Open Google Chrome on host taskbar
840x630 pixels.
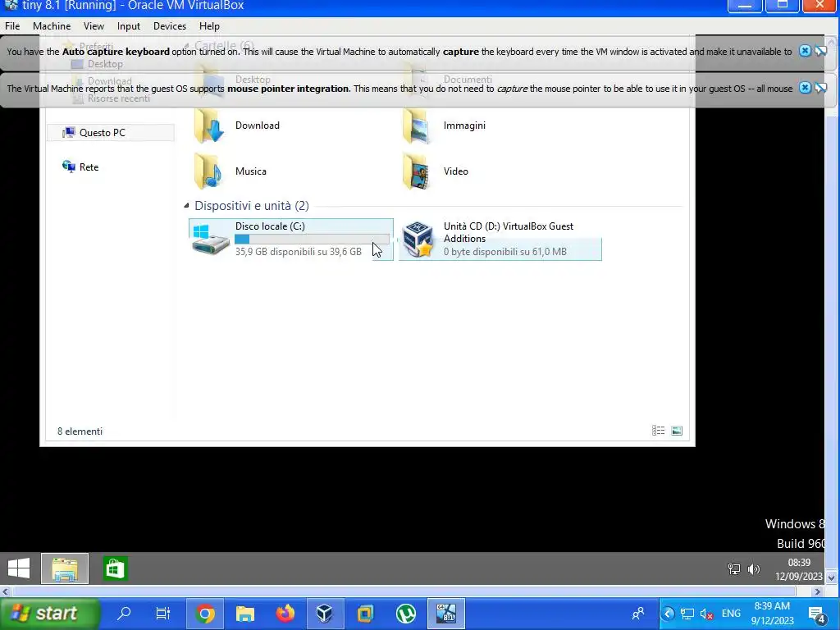pos(205,614)
